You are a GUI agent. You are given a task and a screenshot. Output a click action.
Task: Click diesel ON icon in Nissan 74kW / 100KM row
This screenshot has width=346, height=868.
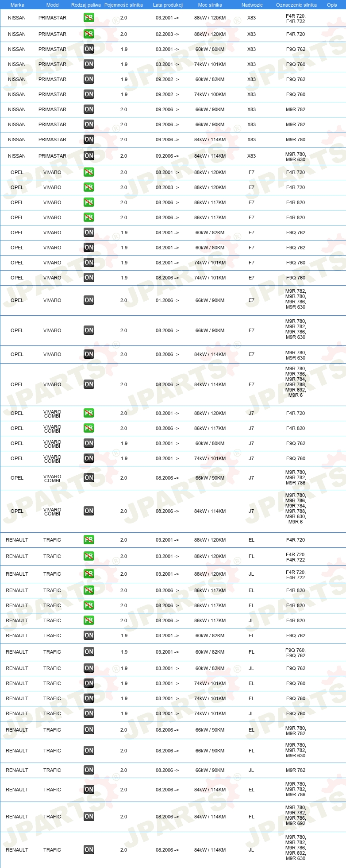[x=89, y=94]
